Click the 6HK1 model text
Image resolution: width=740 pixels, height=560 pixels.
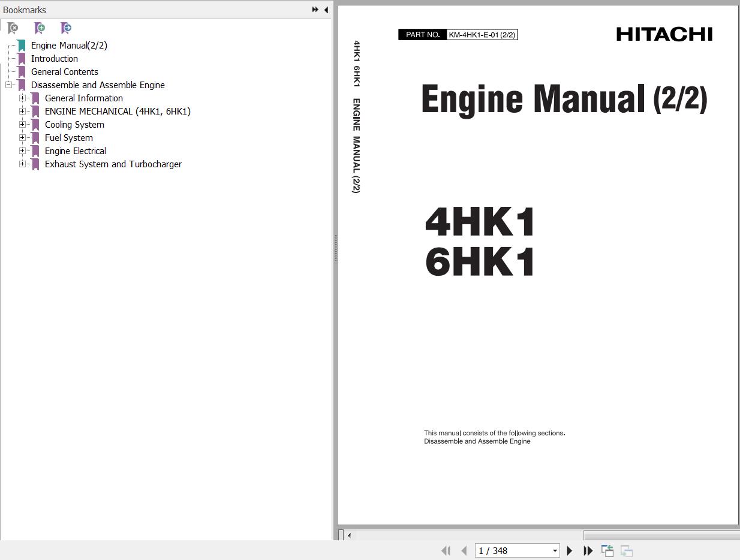[480, 262]
